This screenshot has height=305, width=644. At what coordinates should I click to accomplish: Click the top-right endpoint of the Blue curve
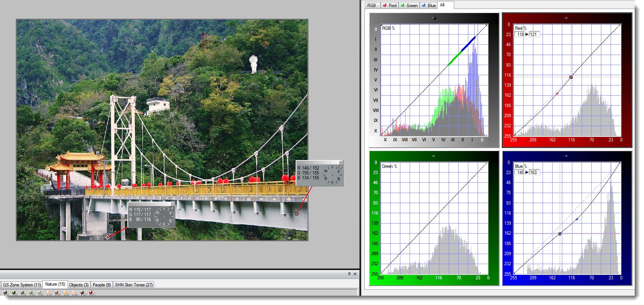pos(619,163)
